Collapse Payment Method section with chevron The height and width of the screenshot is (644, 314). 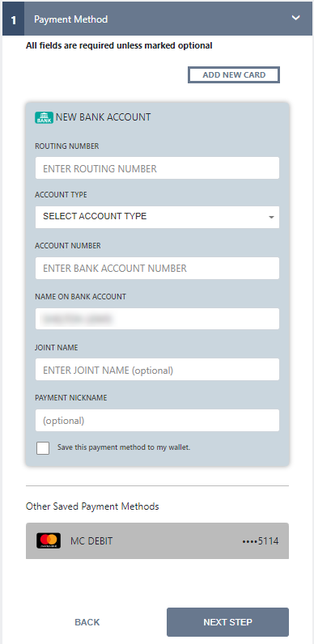295,18
